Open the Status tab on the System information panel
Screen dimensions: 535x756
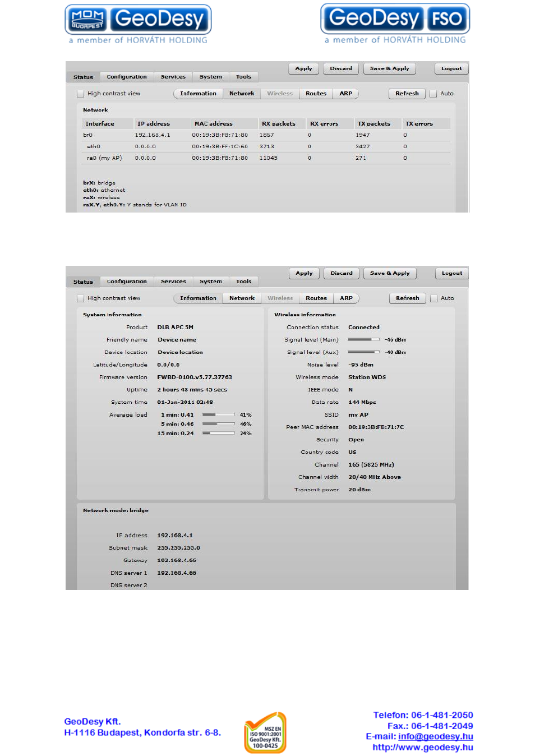[83, 282]
